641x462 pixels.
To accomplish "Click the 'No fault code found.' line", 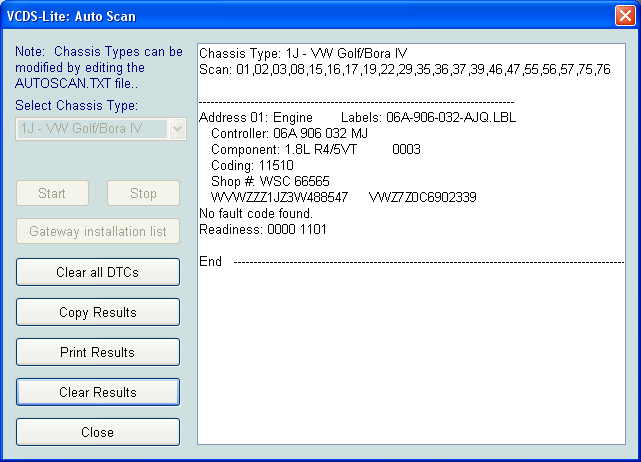I will click(x=256, y=213).
